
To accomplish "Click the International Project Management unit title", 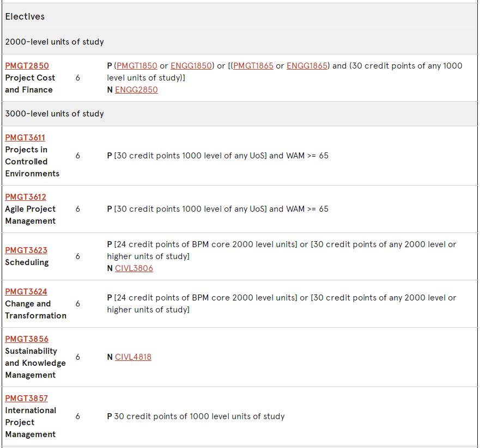I will [x=31, y=422].
